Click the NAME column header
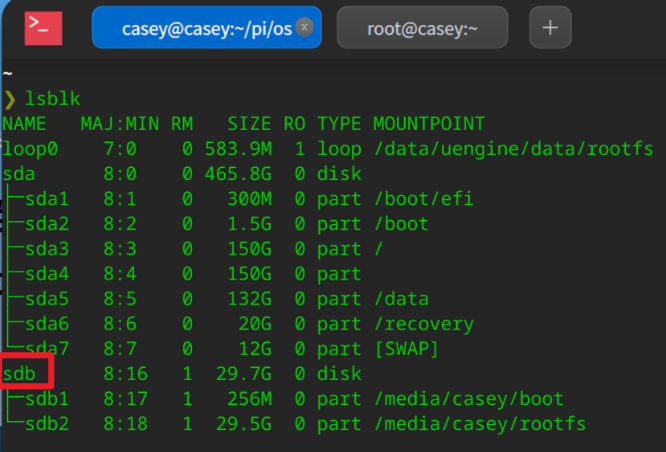Image resolution: width=666 pixels, height=452 pixels. (x=25, y=124)
